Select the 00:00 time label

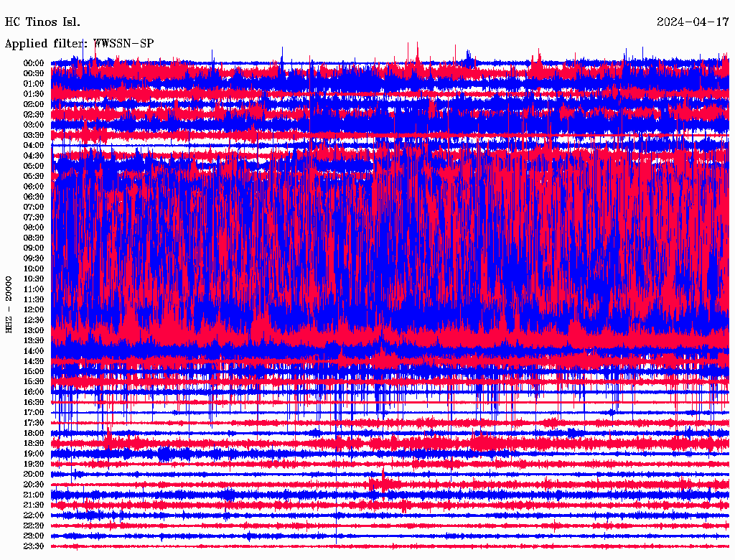(x=34, y=63)
